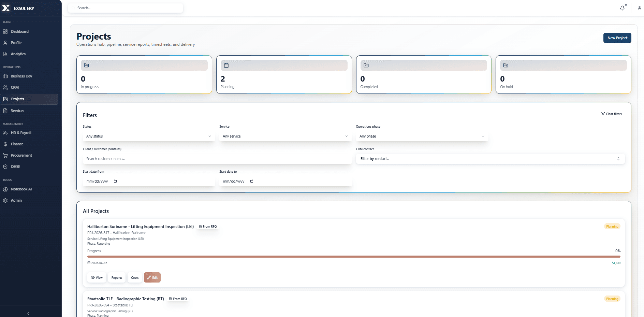Click the Start date from input
This screenshot has height=317, width=644.
click(149, 181)
